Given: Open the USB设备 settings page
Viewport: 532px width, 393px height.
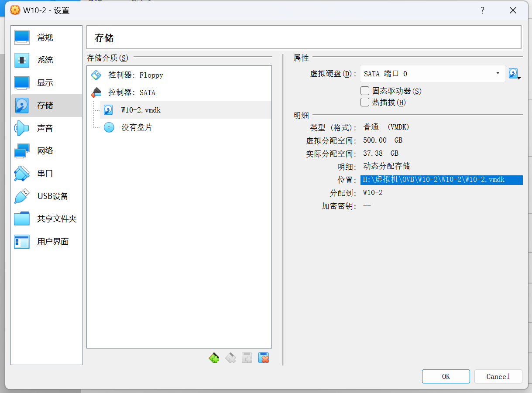Looking at the screenshot, I should coord(43,196).
